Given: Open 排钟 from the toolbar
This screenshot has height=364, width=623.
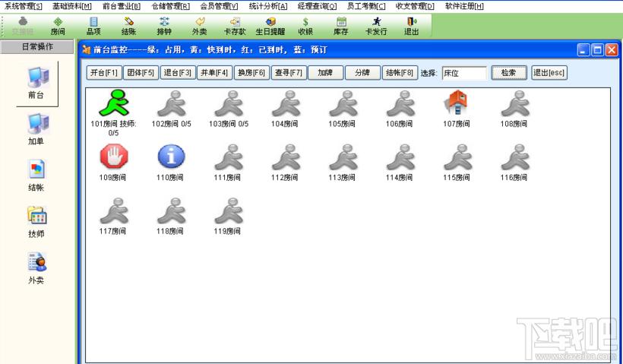Looking at the screenshot, I should [164, 27].
